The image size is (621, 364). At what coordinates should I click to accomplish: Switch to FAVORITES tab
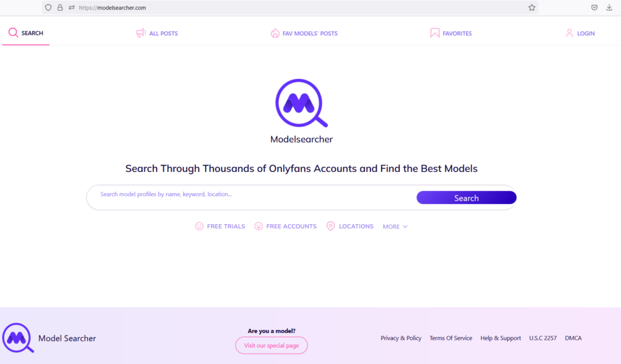(451, 33)
